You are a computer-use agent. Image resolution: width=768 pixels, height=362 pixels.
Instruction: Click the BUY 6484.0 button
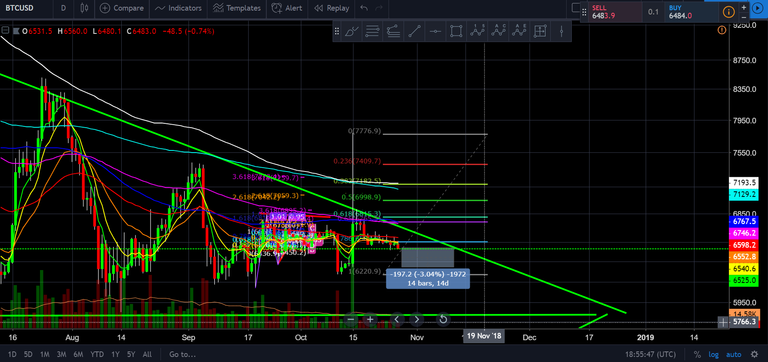[692, 12]
